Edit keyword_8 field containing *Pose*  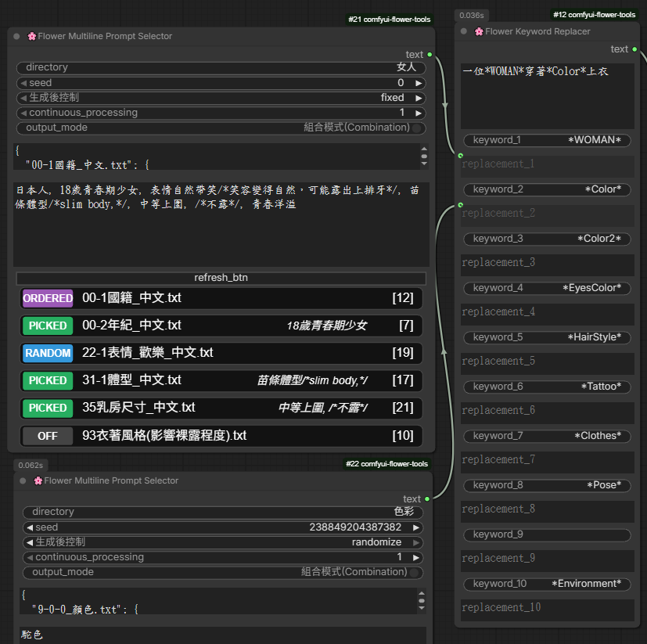click(547, 485)
